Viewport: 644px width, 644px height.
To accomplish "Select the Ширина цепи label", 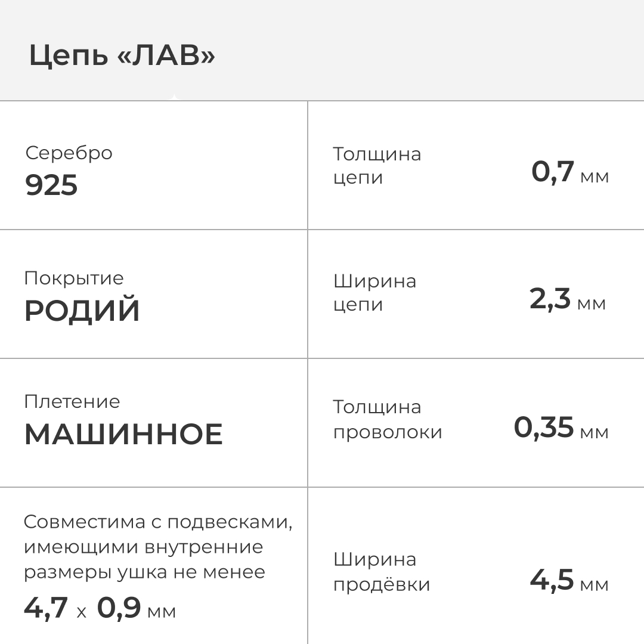I will click(x=374, y=293).
